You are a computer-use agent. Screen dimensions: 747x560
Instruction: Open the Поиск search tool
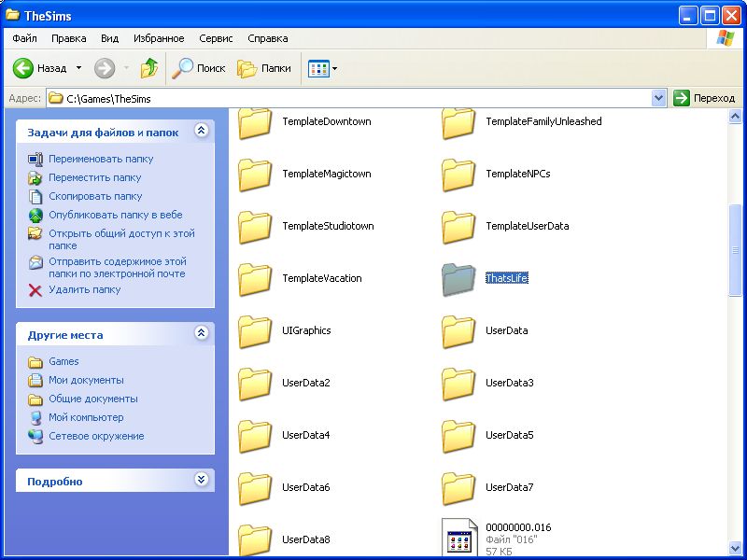[x=199, y=68]
